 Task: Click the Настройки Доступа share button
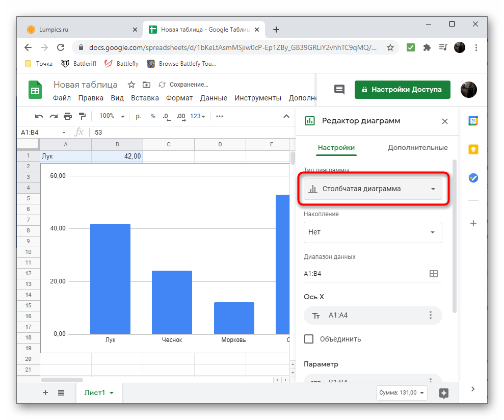pos(402,89)
